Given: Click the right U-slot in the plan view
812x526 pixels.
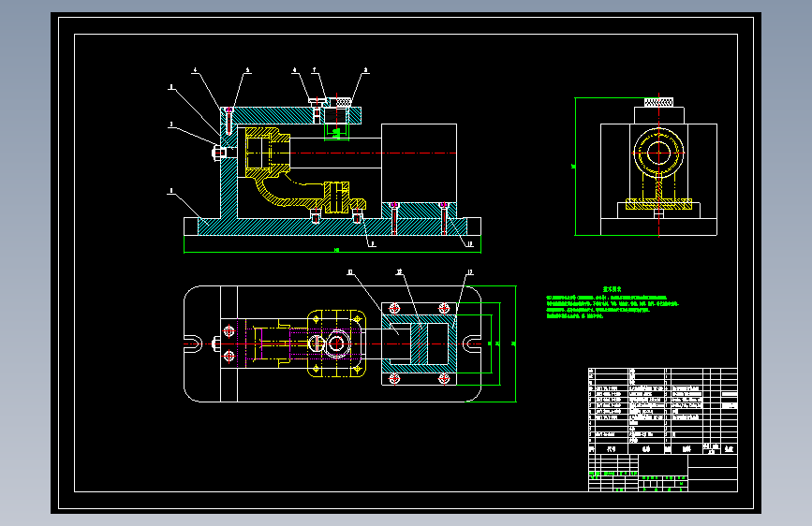Looking at the screenshot, I should click(472, 343).
